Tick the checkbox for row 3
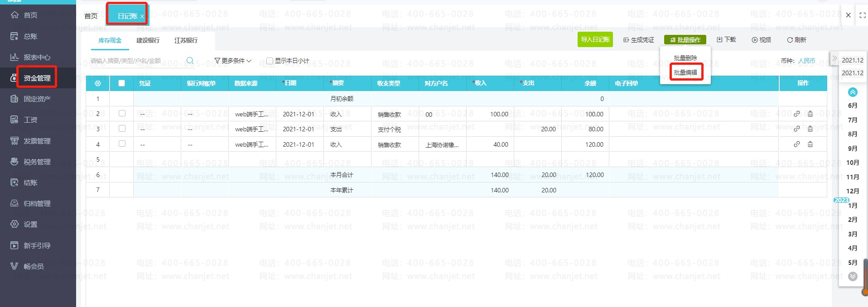Viewport: 868px width, 307px height. pos(122,129)
